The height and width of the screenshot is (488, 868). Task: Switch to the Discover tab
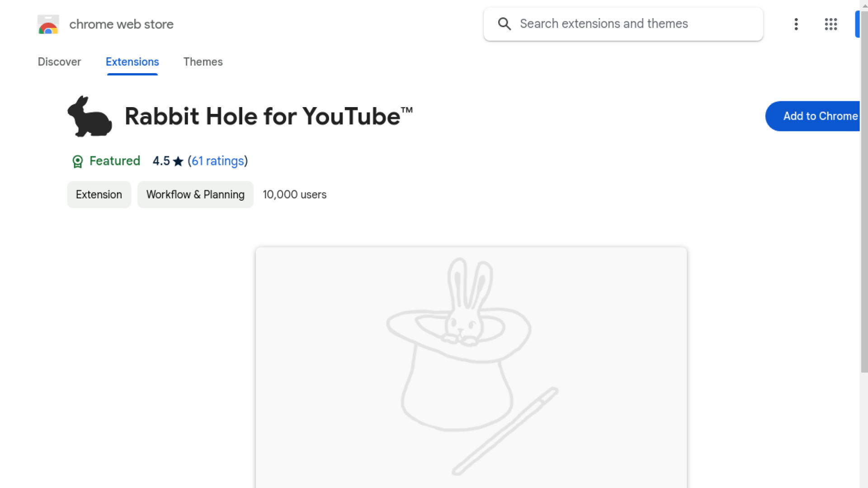59,62
